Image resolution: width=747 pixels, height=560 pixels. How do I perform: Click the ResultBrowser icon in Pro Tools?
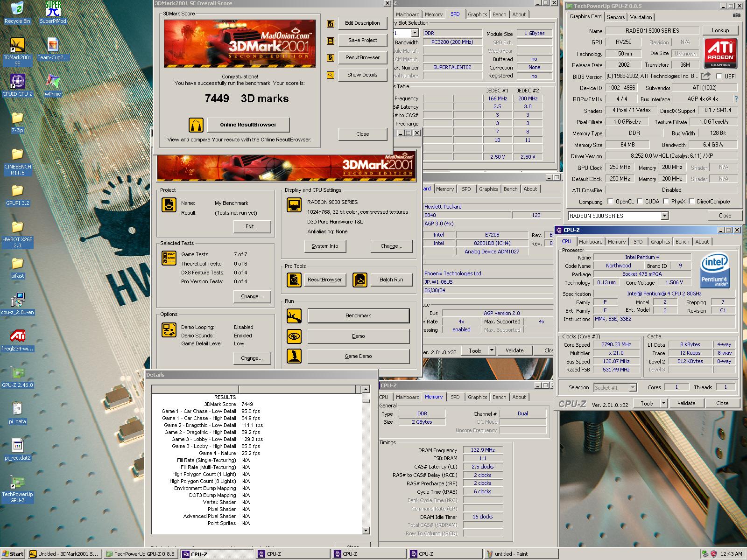[x=294, y=280]
